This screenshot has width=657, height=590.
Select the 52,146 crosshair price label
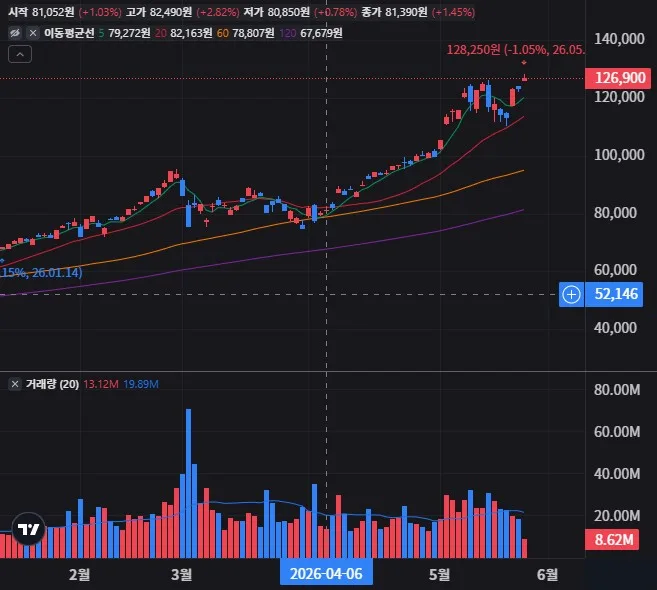tap(614, 295)
